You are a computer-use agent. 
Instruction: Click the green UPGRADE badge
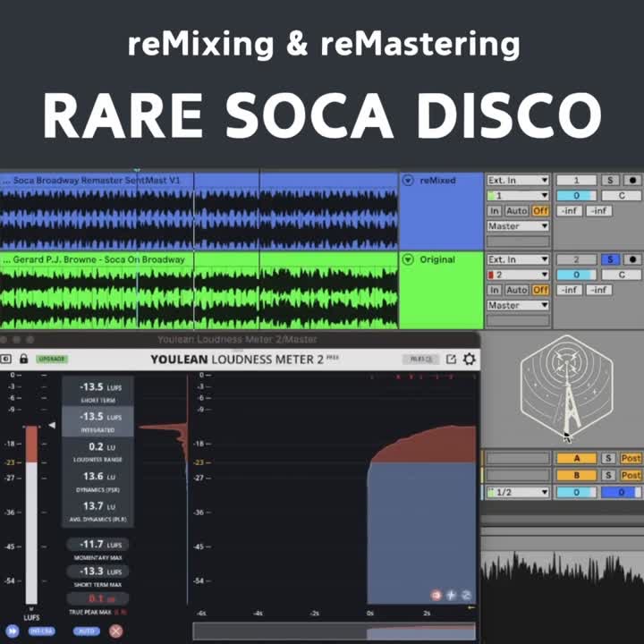coord(52,359)
